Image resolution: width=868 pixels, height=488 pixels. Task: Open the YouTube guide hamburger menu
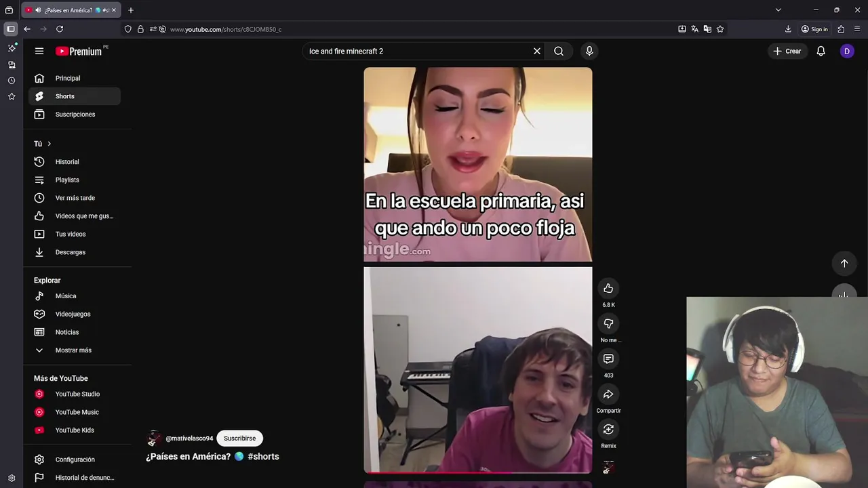pyautogui.click(x=39, y=51)
